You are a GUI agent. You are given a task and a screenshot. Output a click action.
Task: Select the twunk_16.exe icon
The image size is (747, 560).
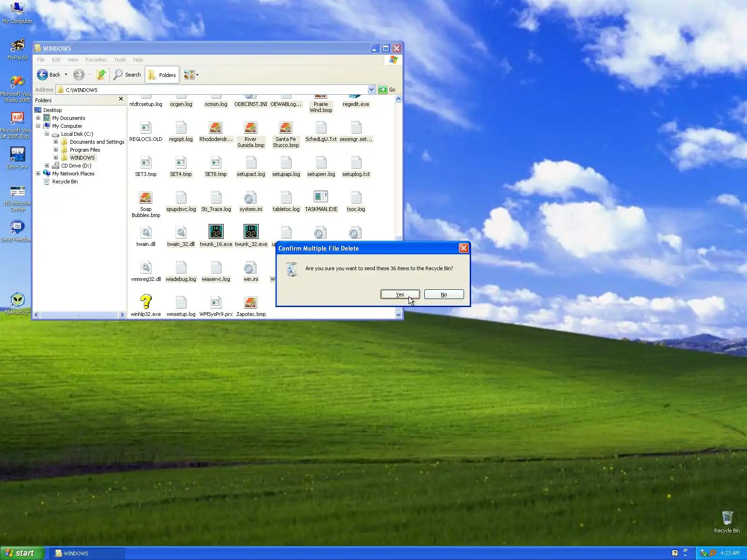coord(216,232)
